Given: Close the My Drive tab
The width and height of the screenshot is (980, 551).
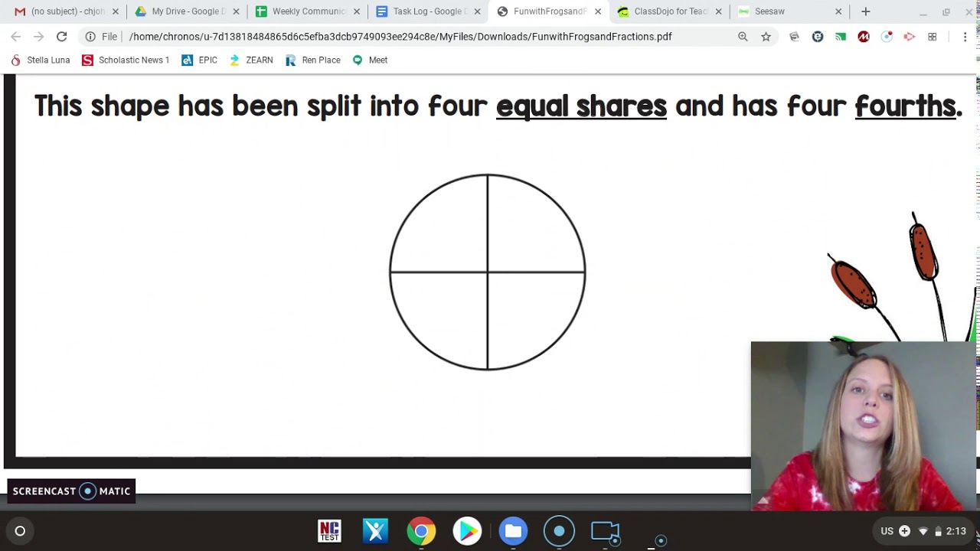Looking at the screenshot, I should click(236, 11).
